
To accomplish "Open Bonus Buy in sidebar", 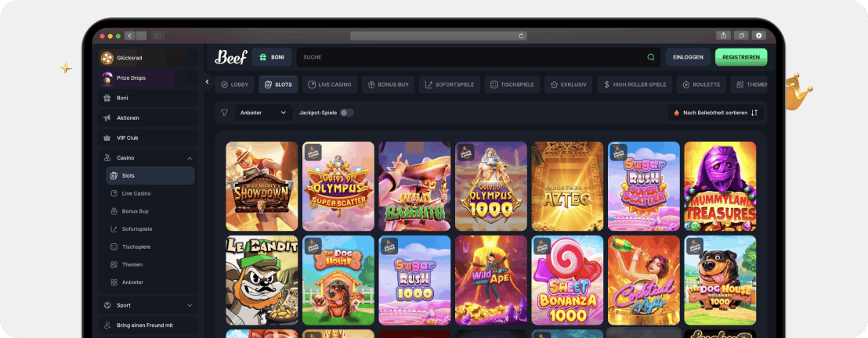I will pyautogui.click(x=150, y=211).
